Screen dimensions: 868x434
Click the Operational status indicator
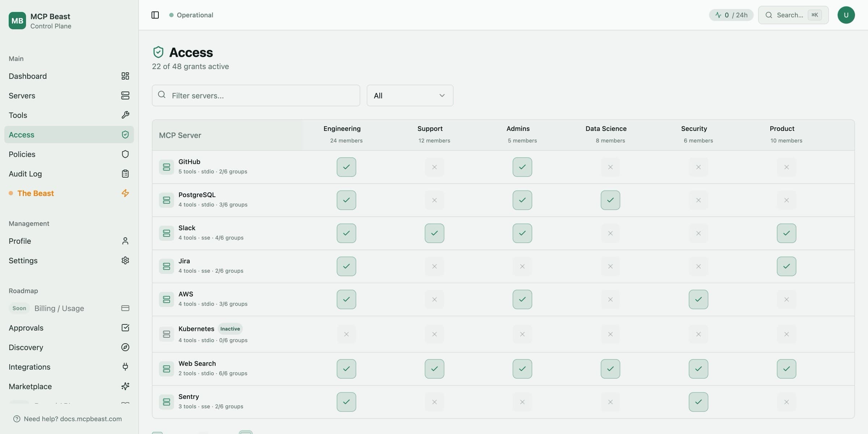[x=191, y=15]
